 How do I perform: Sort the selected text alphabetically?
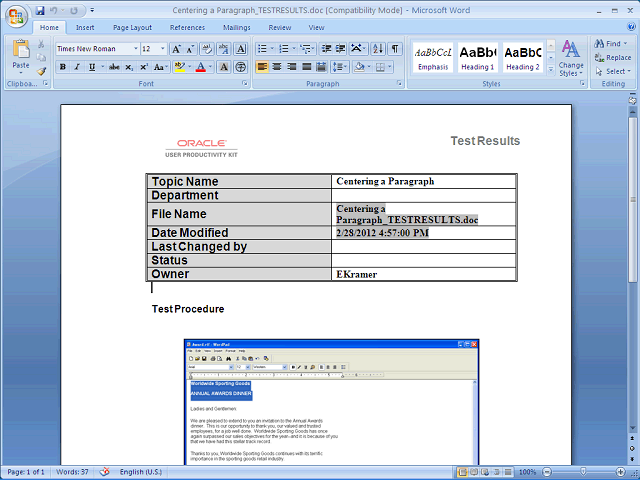[x=378, y=49]
